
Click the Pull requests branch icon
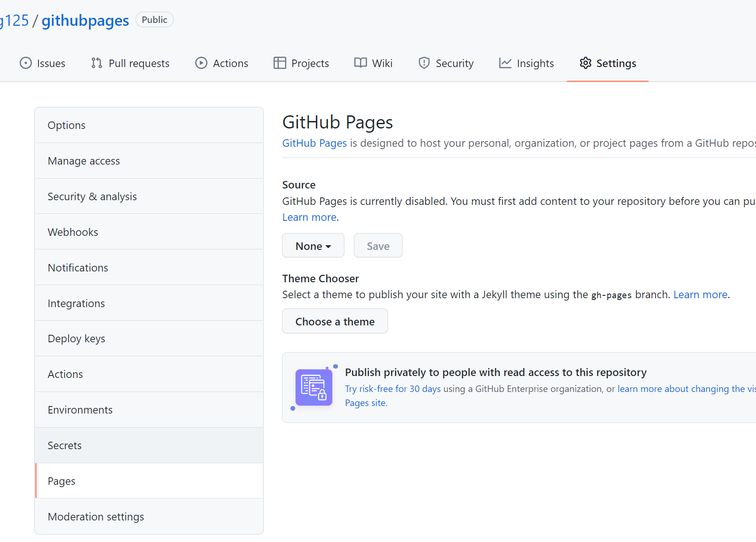pos(97,63)
